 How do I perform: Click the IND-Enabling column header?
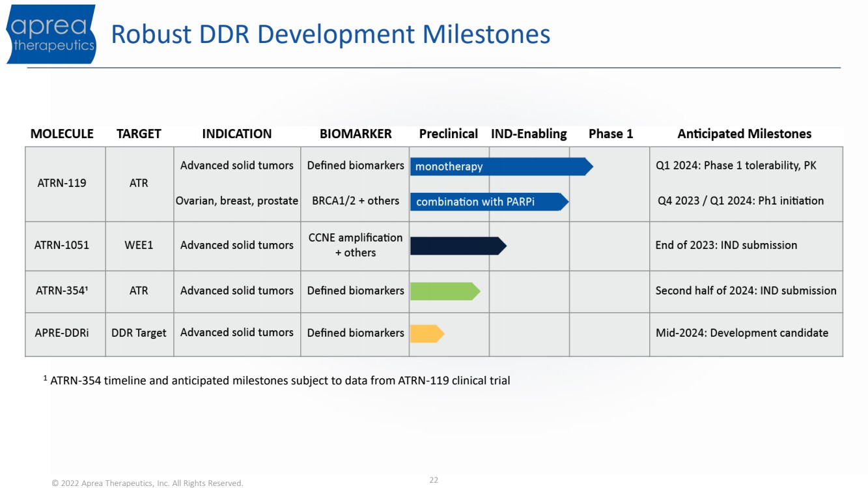tap(529, 134)
